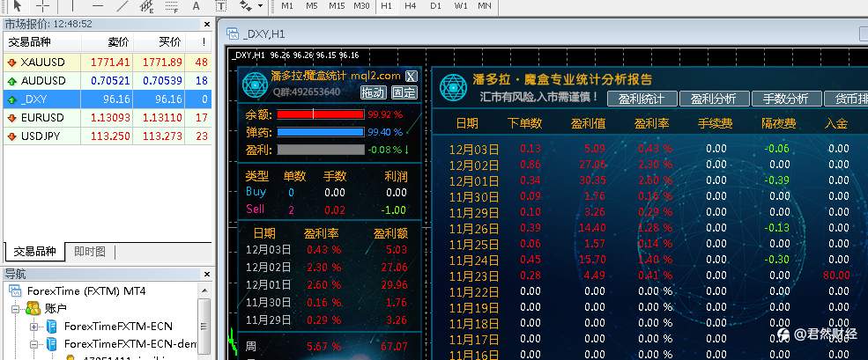The height and width of the screenshot is (360, 868).
Task: Switch chart to H4 timeframe
Action: (x=410, y=5)
